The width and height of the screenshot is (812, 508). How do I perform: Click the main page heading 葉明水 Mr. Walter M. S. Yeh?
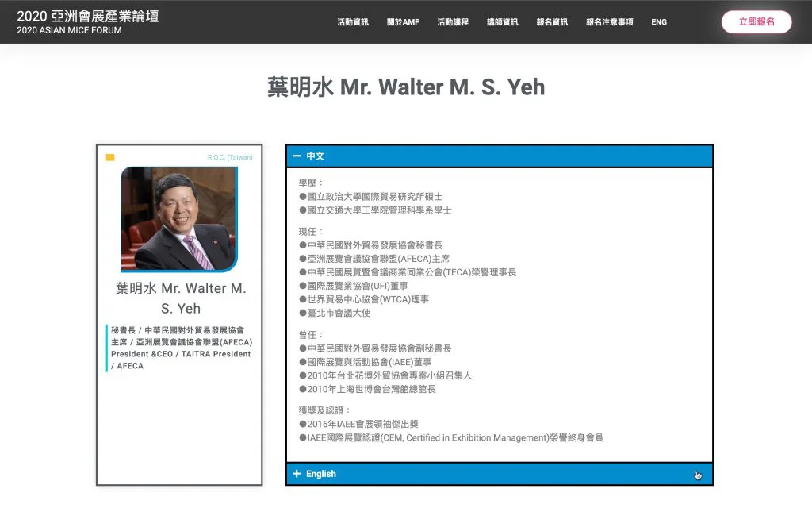(406, 87)
